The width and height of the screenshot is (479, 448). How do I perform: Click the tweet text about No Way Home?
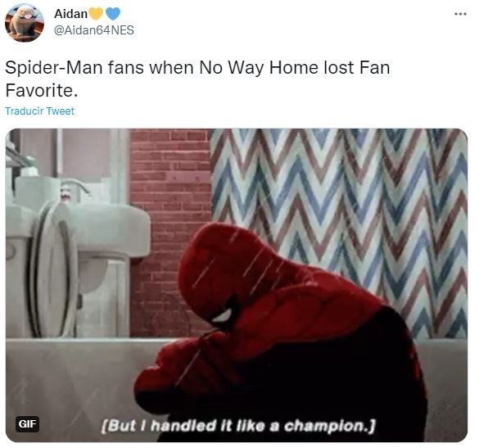click(197, 79)
